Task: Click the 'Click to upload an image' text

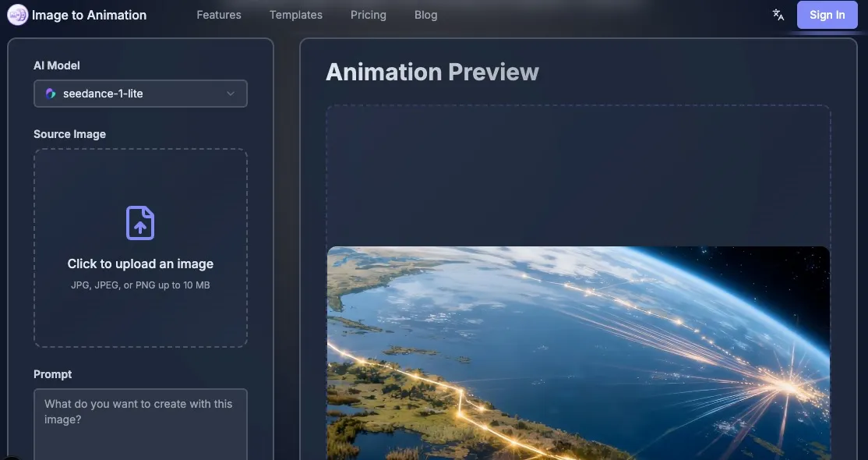Action: pyautogui.click(x=140, y=264)
